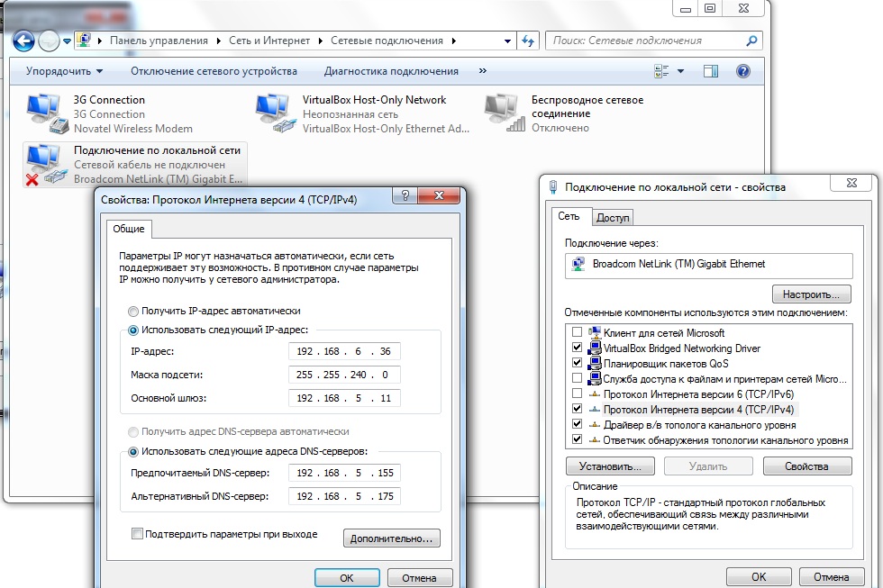Switch to the Доступ tab
Screen dimensions: 883x588
(x=614, y=217)
